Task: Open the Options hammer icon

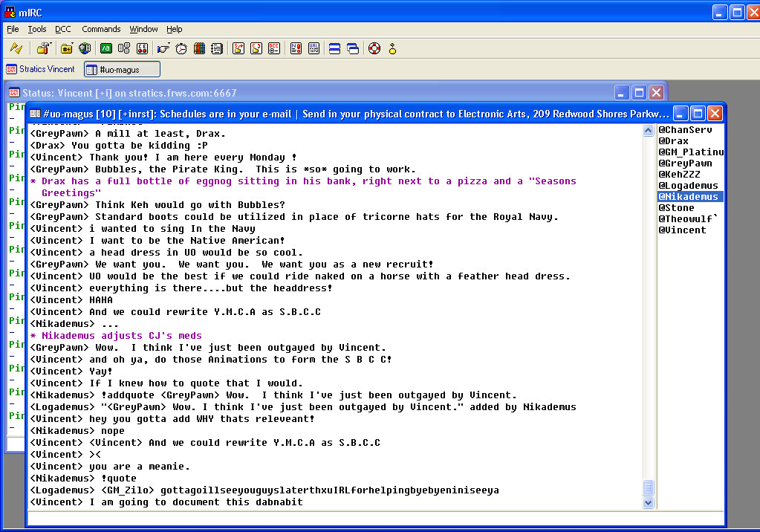Action: point(44,48)
